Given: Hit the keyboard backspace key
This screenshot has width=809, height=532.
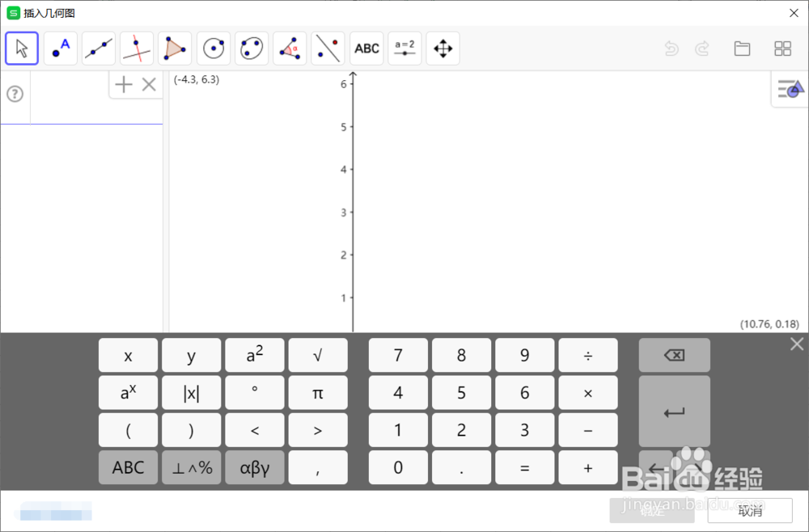Looking at the screenshot, I should [x=675, y=355].
